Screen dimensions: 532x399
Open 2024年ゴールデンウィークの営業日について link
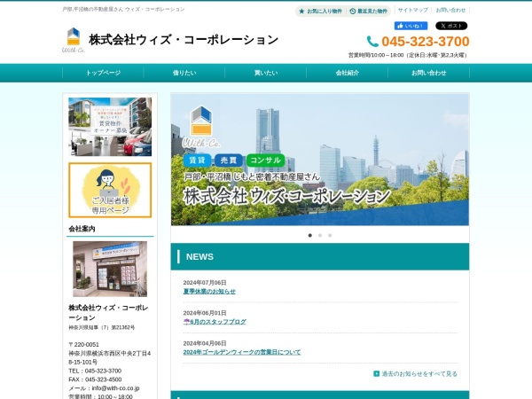coord(242,352)
